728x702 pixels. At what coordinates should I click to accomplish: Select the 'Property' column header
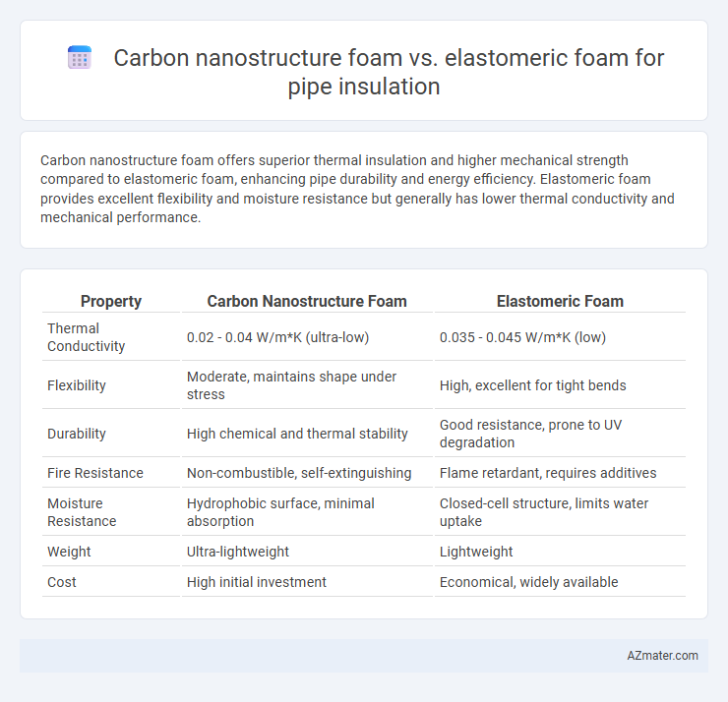click(111, 301)
